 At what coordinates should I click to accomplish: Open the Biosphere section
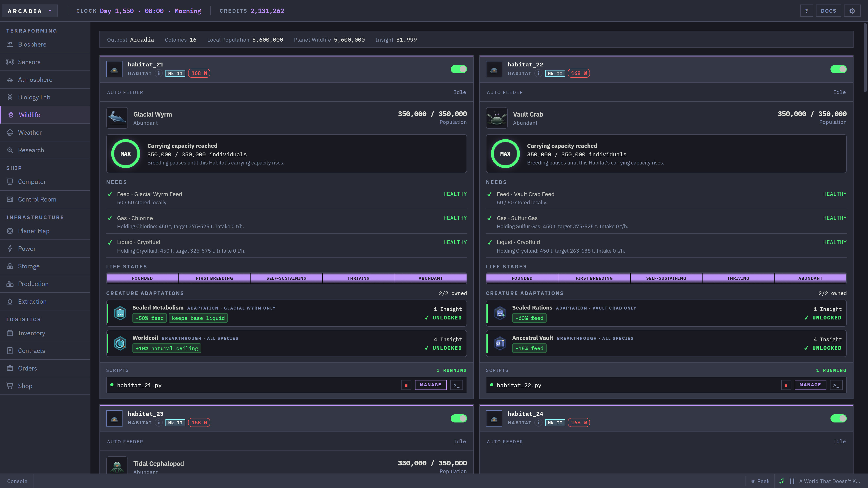click(x=45, y=44)
